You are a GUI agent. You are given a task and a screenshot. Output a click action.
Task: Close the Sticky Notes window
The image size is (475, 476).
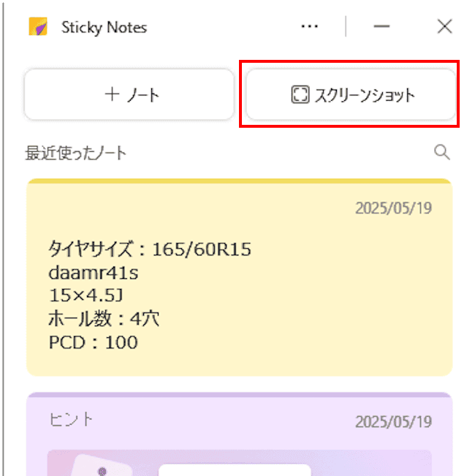[x=444, y=26]
